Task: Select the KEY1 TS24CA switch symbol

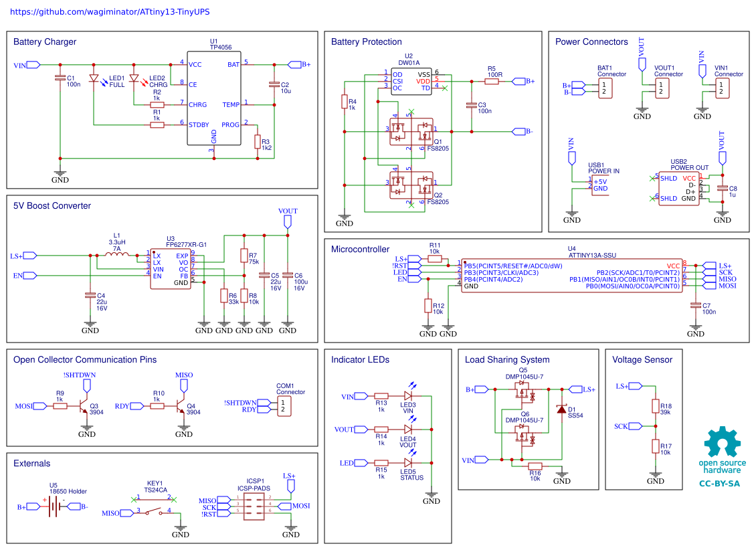Action: click(x=154, y=511)
